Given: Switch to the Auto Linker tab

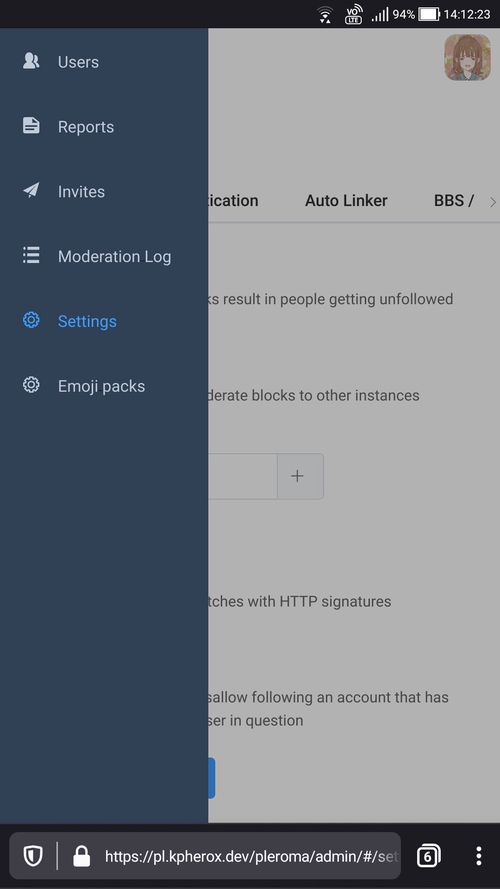Looking at the screenshot, I should [346, 201].
